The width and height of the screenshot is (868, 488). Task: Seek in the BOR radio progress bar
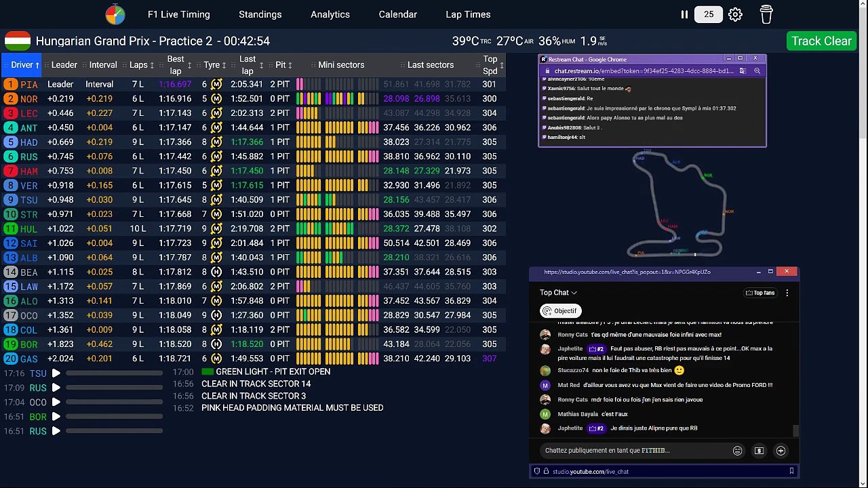coord(114,417)
